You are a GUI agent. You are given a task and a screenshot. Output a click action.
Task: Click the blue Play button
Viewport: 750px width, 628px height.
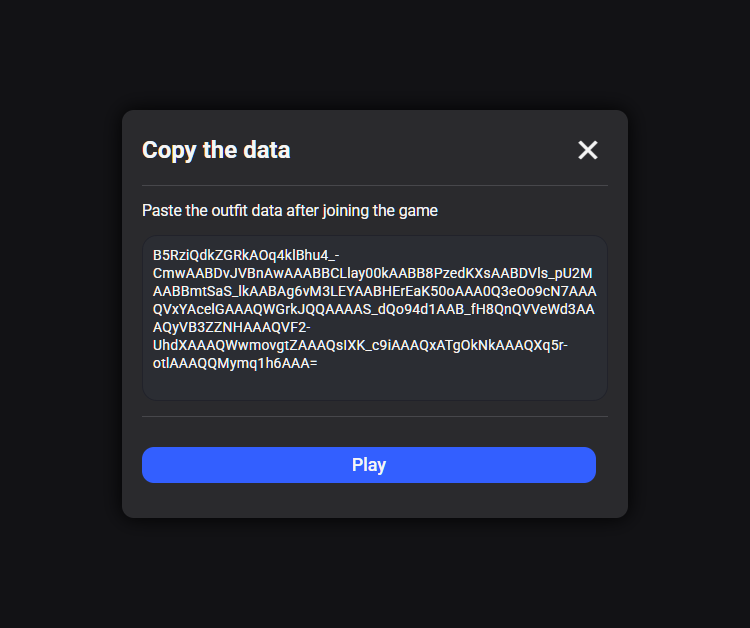point(369,465)
